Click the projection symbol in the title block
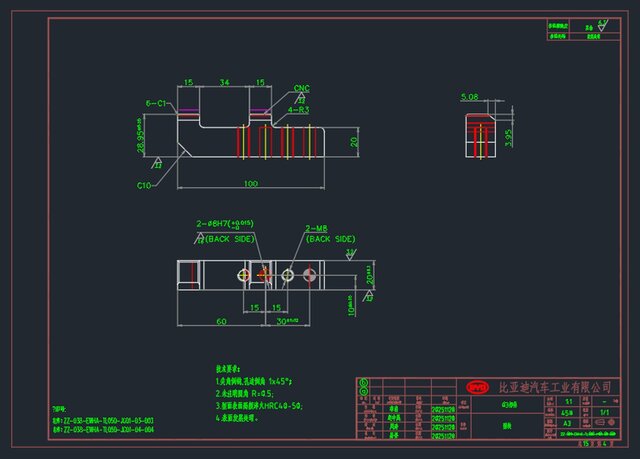The height and width of the screenshot is (459, 640). pyautogui.click(x=604, y=423)
